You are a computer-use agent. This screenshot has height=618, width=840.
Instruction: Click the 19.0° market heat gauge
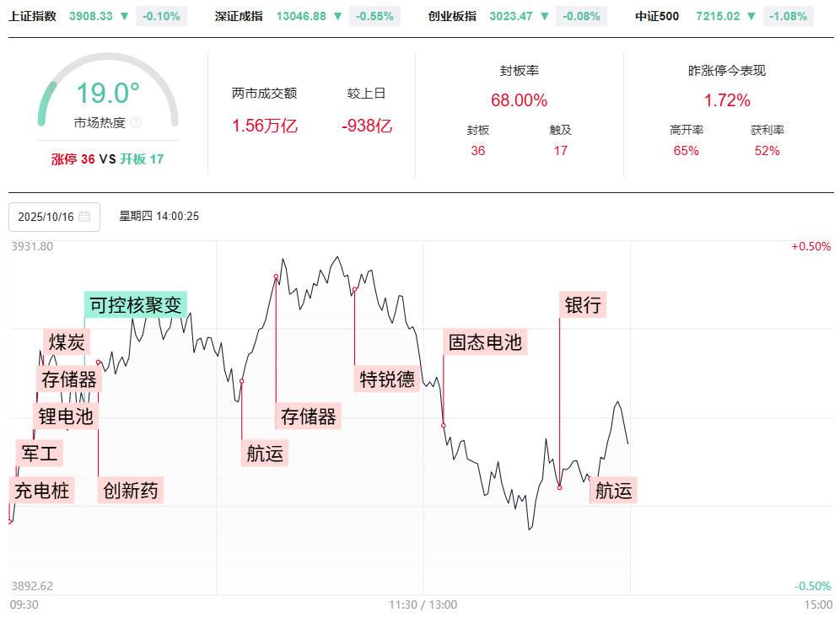pyautogui.click(x=108, y=94)
